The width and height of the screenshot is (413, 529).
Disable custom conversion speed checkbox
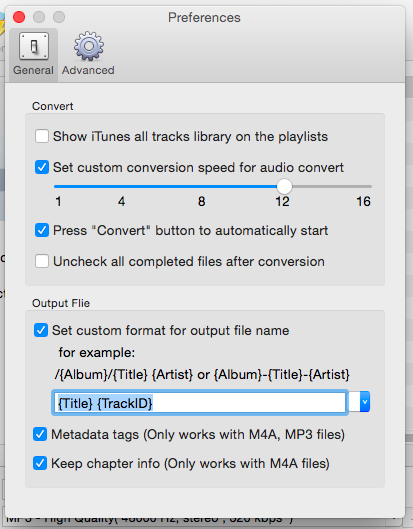[42, 167]
